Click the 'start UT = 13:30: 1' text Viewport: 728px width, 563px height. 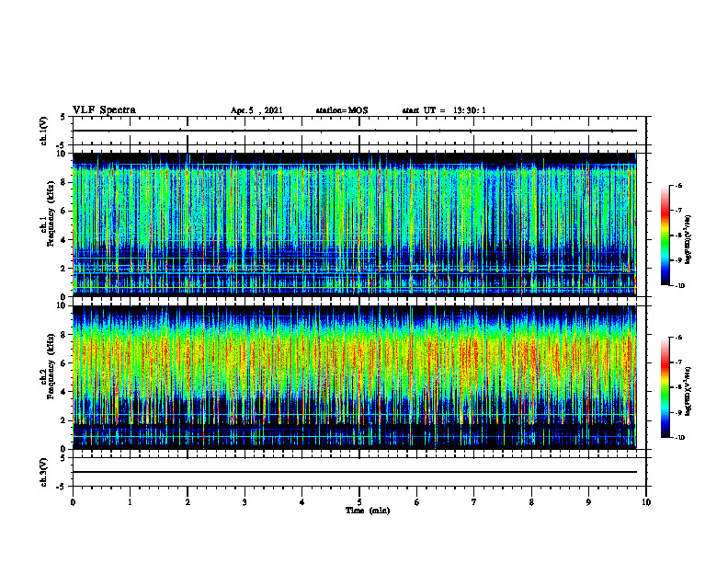tap(444, 110)
